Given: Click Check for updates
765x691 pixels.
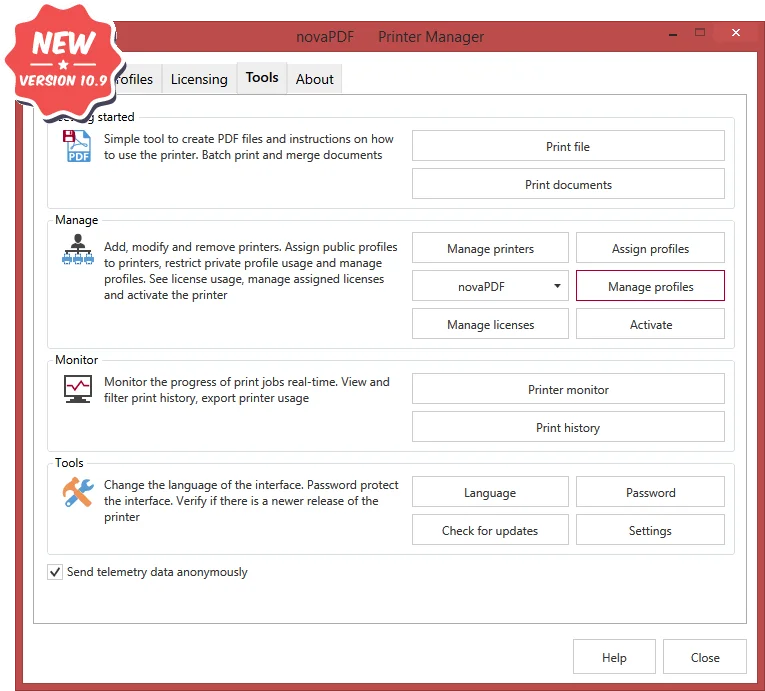Looking at the screenshot, I should pos(490,530).
